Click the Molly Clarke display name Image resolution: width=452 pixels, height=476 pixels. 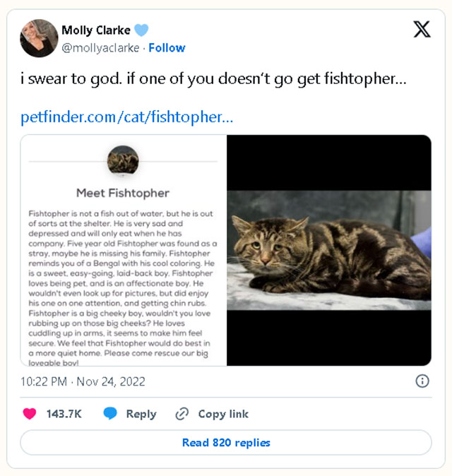95,30
